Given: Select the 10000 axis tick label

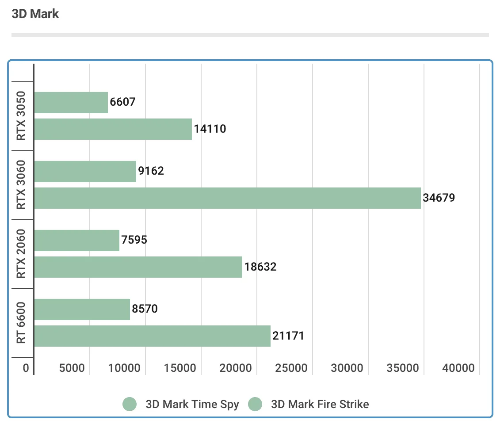Looking at the screenshot, I should (124, 368).
